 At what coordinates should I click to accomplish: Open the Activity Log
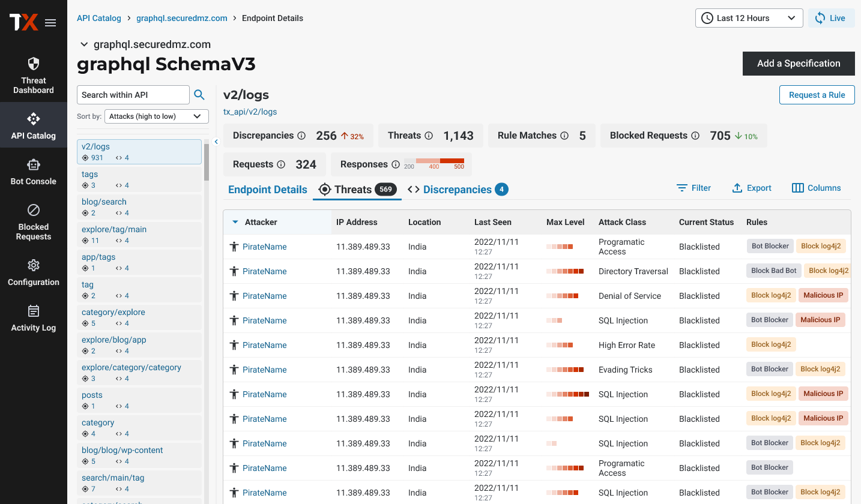pos(34,317)
